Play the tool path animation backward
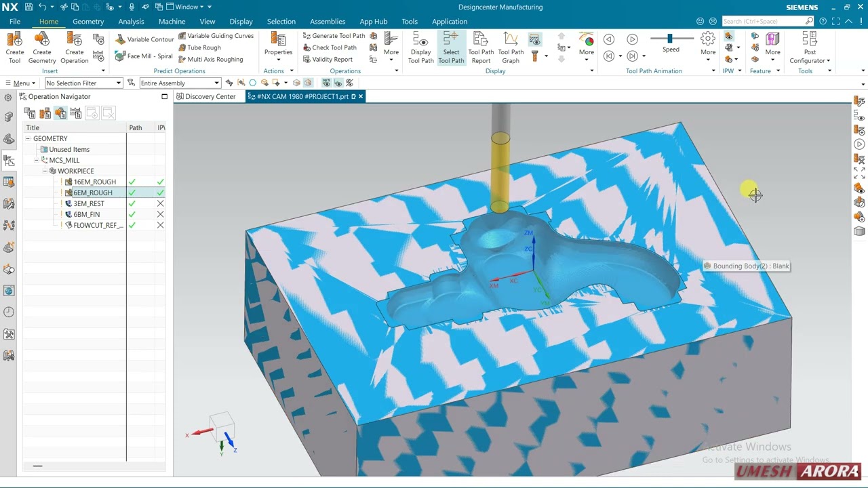The image size is (868, 488). [609, 39]
